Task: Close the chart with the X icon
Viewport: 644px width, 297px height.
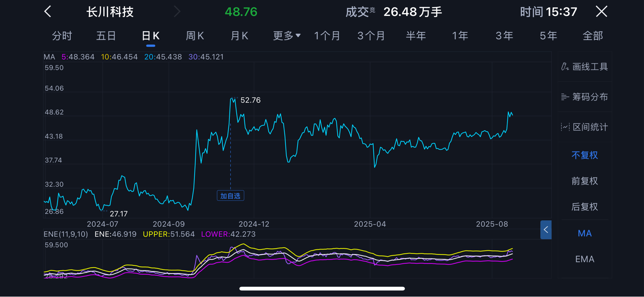Action: click(601, 12)
